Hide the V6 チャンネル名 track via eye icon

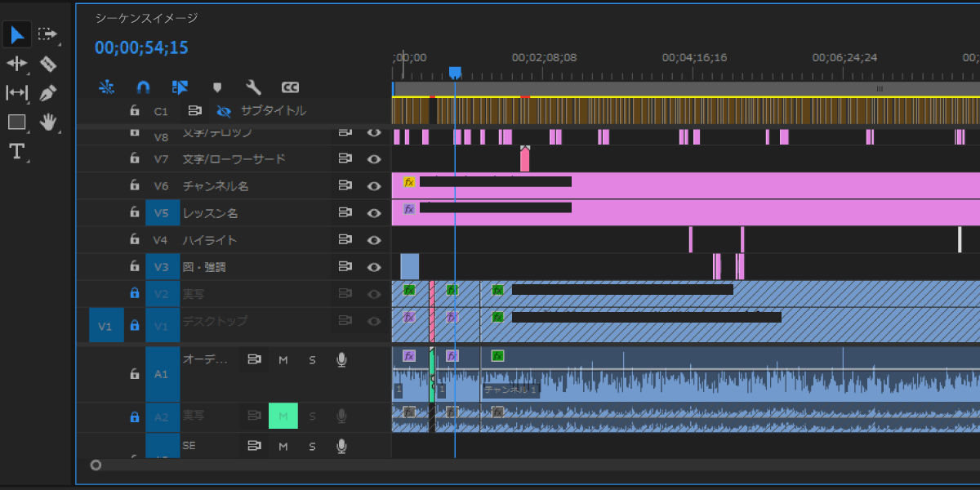click(374, 186)
